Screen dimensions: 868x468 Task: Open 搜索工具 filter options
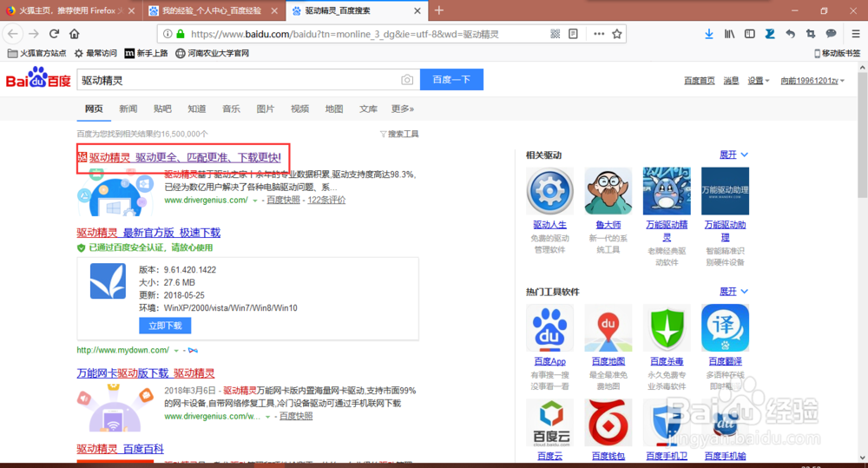coord(399,134)
